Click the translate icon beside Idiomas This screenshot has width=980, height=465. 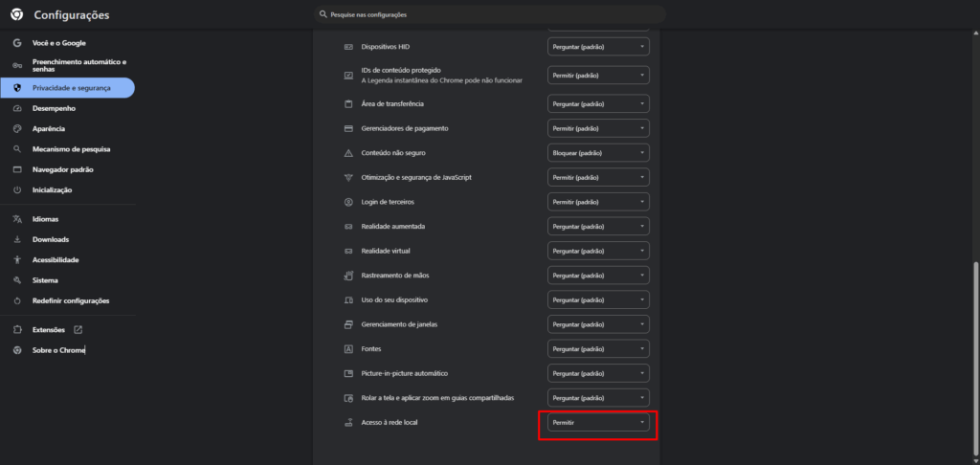(17, 219)
